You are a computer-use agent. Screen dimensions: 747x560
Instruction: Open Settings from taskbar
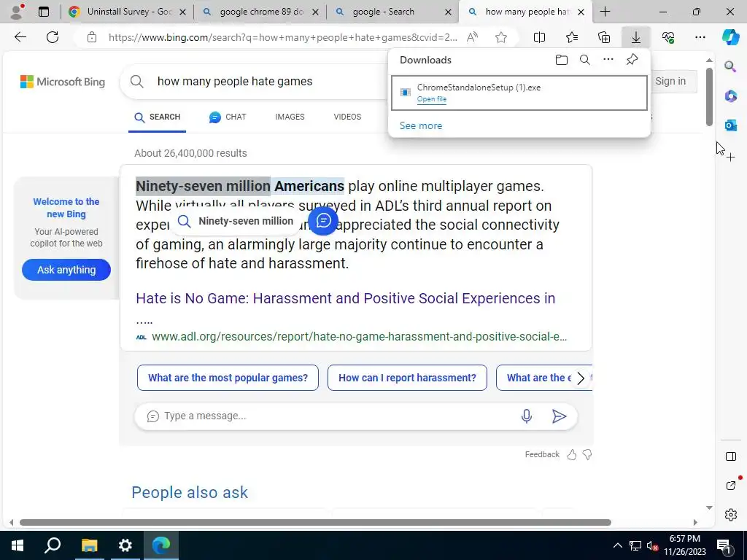click(125, 545)
